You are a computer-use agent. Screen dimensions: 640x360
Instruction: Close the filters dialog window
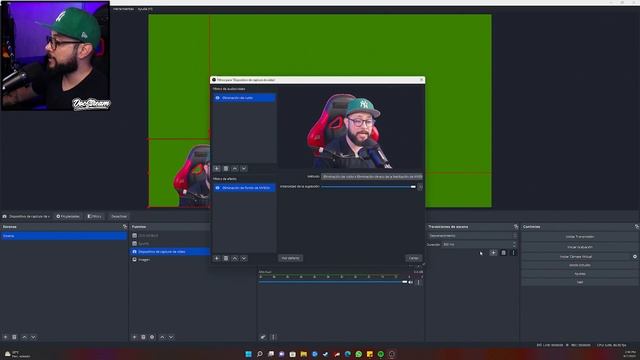click(421, 80)
